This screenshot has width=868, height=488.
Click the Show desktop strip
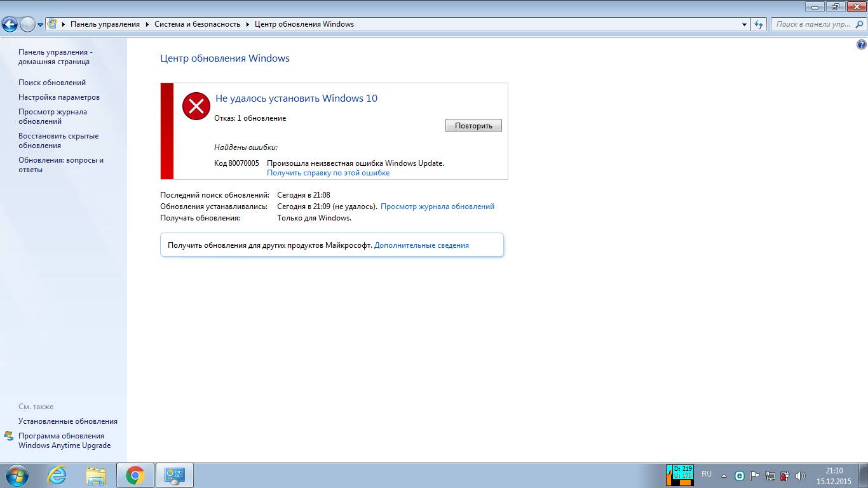click(864, 475)
